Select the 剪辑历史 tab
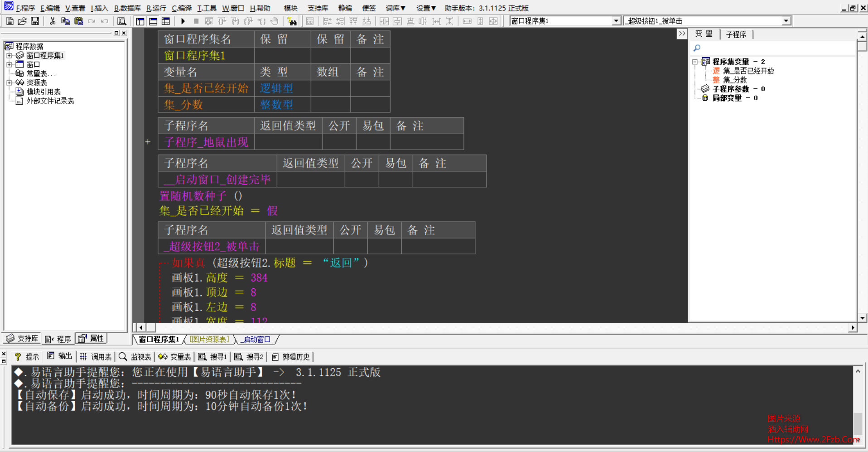Image resolution: width=868 pixels, height=452 pixels. [x=291, y=357]
